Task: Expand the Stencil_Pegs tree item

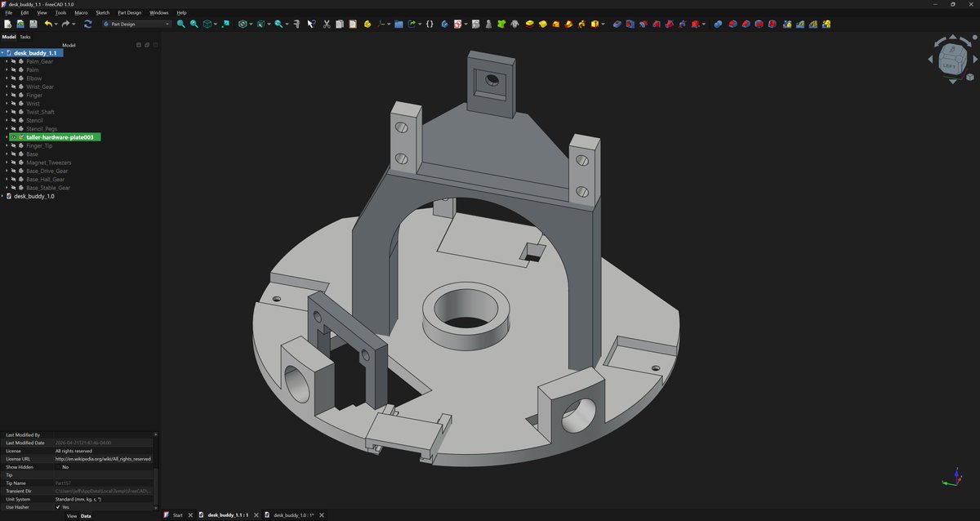Action: [7, 129]
